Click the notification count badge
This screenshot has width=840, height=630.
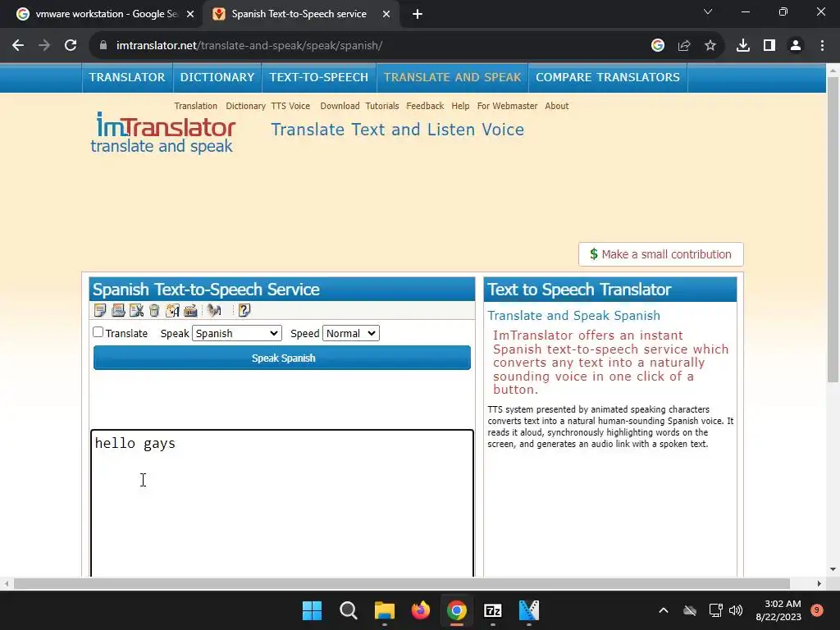pyautogui.click(x=817, y=610)
